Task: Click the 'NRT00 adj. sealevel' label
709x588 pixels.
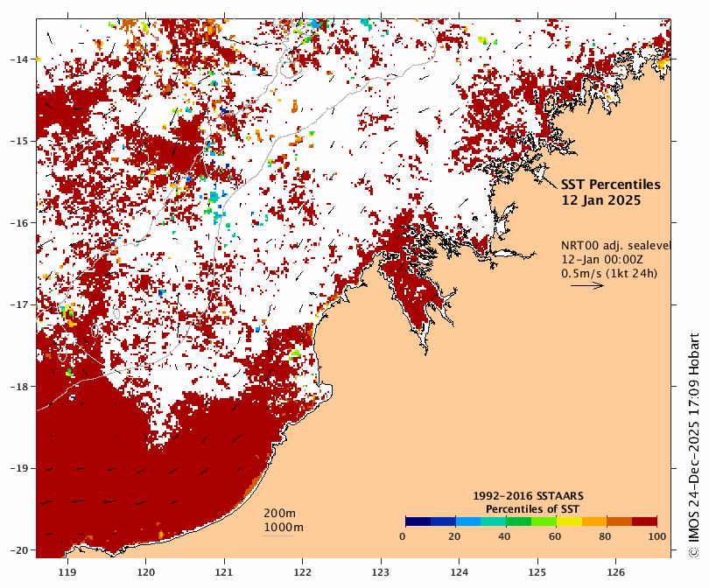Action: point(615,245)
